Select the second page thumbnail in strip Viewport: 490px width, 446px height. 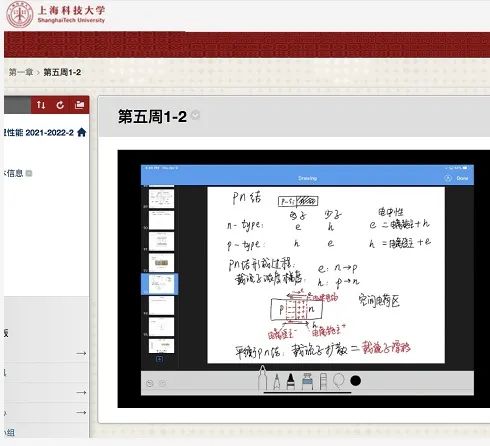pyautogui.click(x=161, y=220)
